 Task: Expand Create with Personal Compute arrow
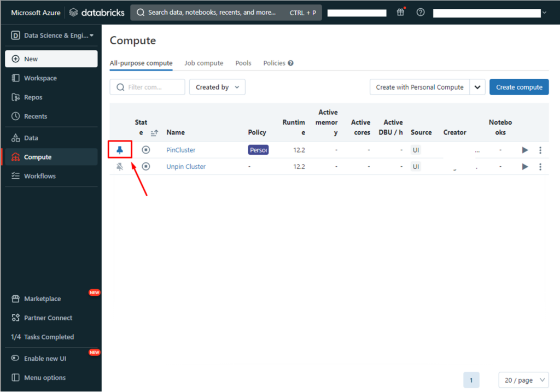click(477, 87)
